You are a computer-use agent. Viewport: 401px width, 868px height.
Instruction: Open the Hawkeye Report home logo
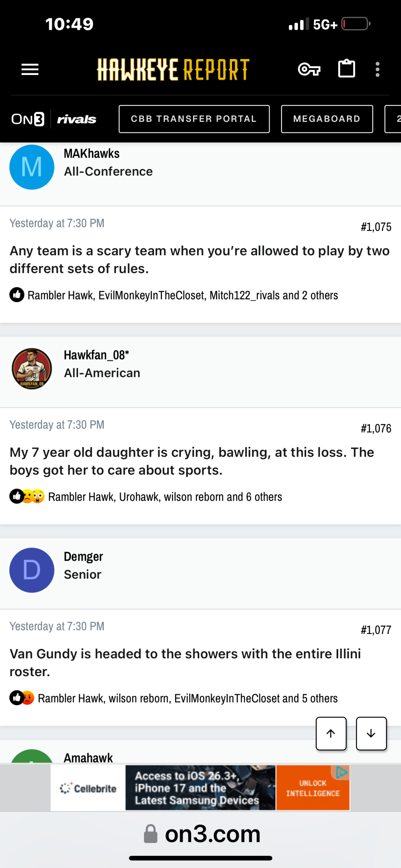tap(173, 69)
